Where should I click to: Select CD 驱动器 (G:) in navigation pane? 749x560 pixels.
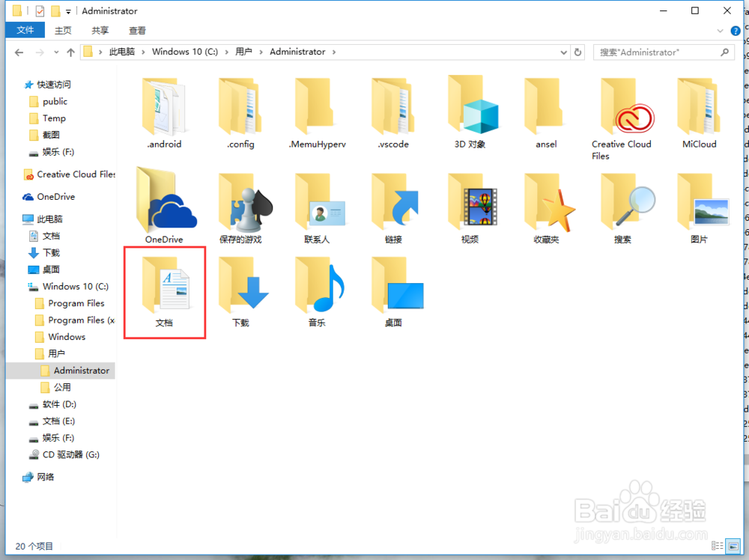click(70, 454)
